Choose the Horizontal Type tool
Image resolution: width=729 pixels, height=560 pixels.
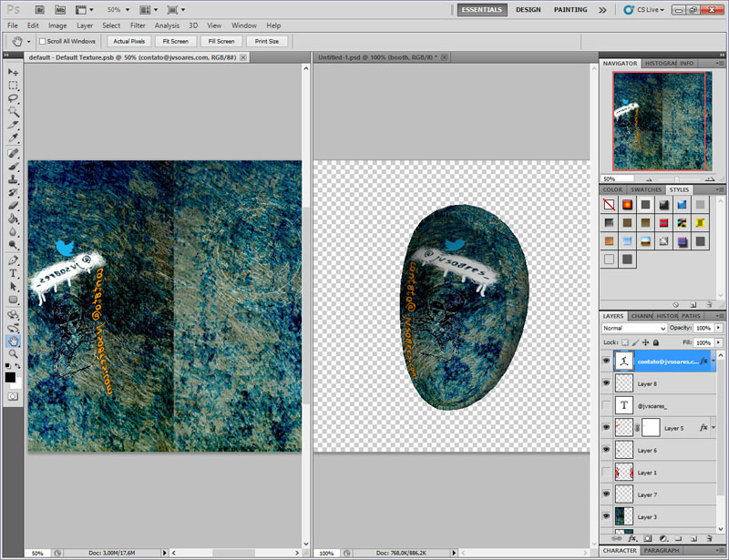pyautogui.click(x=13, y=272)
